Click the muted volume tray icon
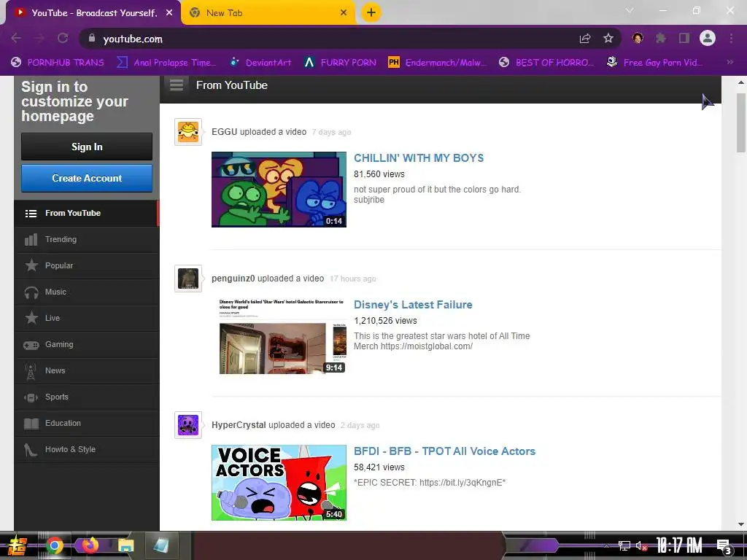Viewport: 747px width, 560px height. tap(642, 545)
